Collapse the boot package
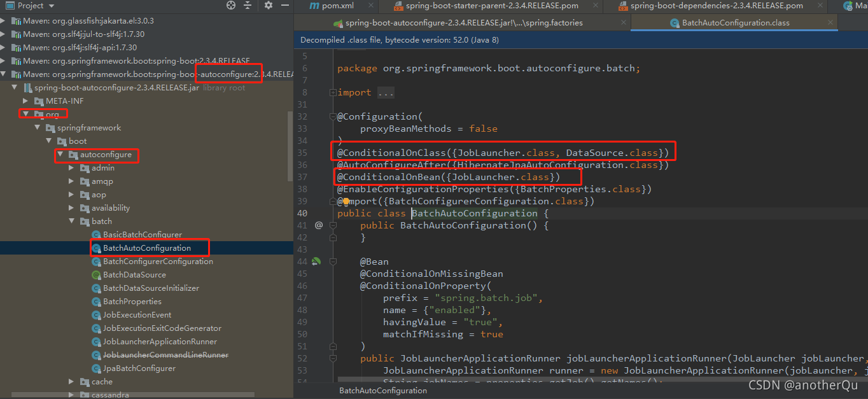Screen dimensions: 868x399 [49, 141]
